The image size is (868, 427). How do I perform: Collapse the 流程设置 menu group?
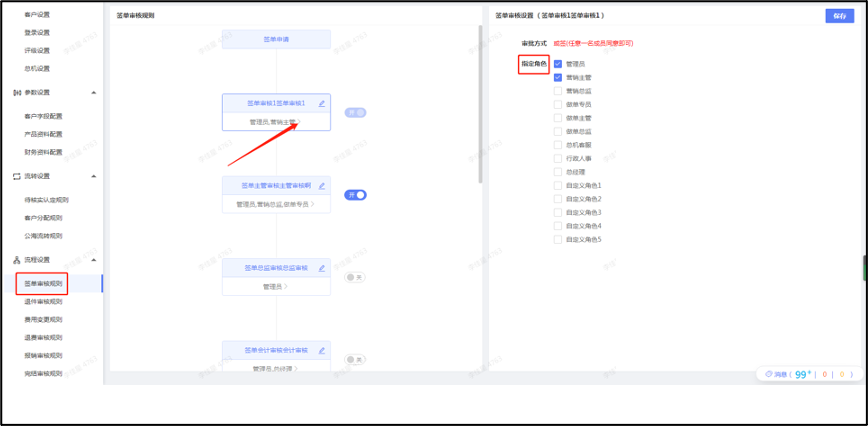[94, 260]
